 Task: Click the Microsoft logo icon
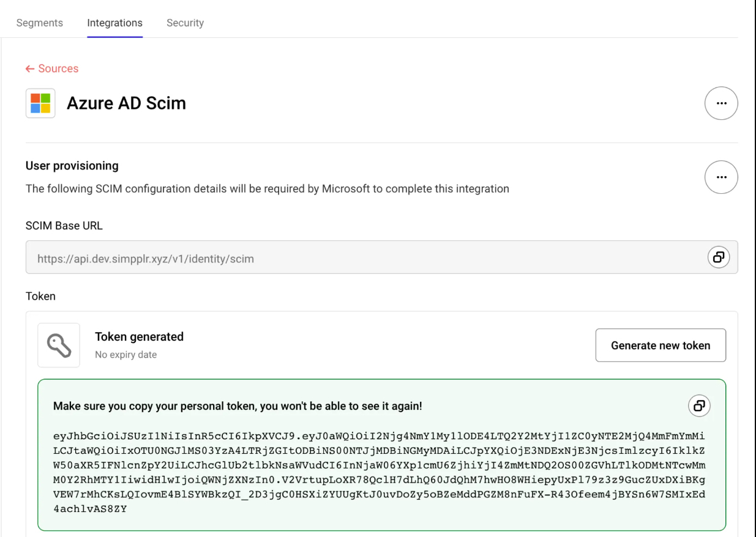pos(40,103)
